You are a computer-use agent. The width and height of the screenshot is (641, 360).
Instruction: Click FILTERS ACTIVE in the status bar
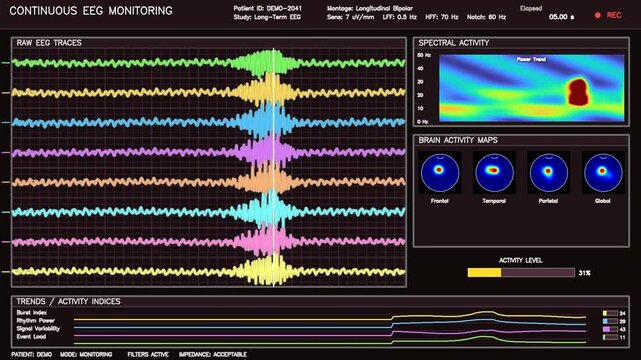coord(148,355)
